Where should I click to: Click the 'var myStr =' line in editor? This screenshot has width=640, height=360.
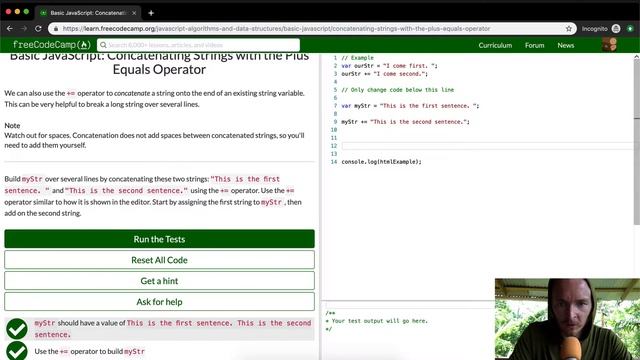click(410, 106)
